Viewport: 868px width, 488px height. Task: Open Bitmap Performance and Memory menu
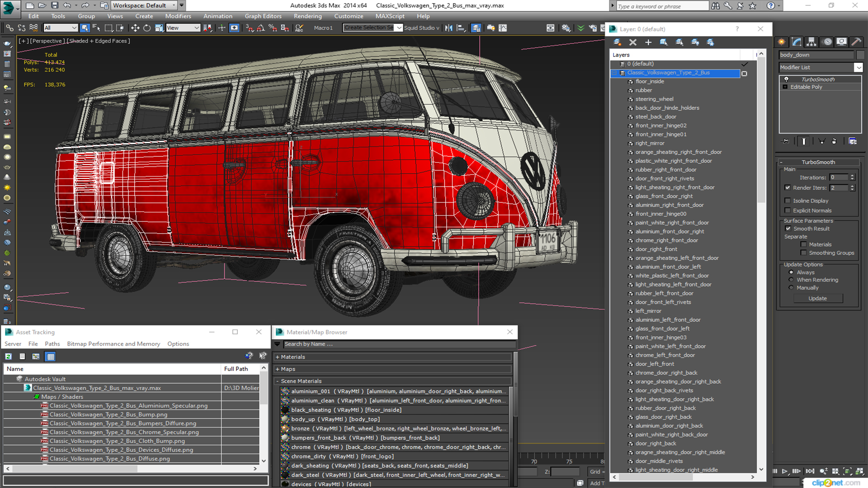coord(113,344)
